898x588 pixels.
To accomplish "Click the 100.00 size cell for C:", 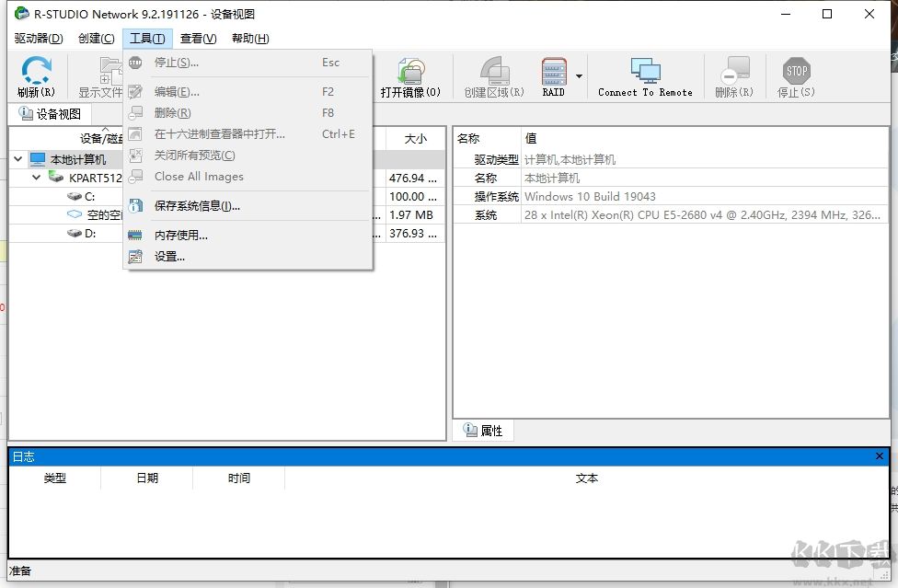I will pyautogui.click(x=413, y=196).
